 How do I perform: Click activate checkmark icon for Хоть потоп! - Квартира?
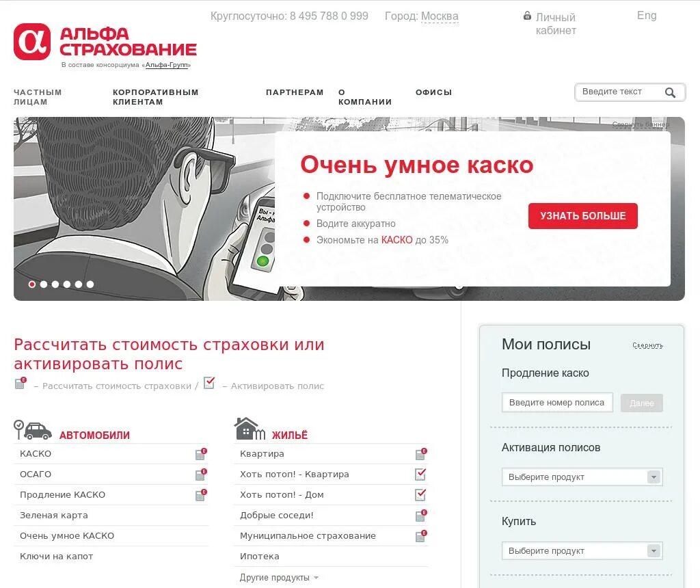[x=420, y=474]
